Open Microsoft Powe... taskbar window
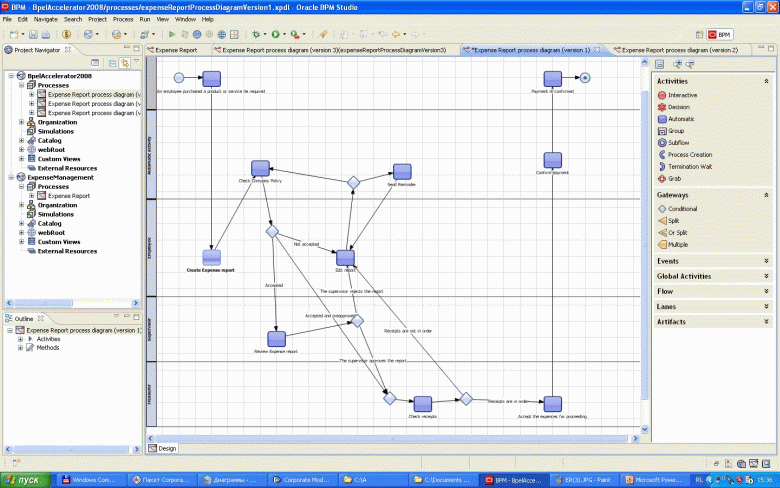The height and width of the screenshot is (488, 780). pos(653,480)
